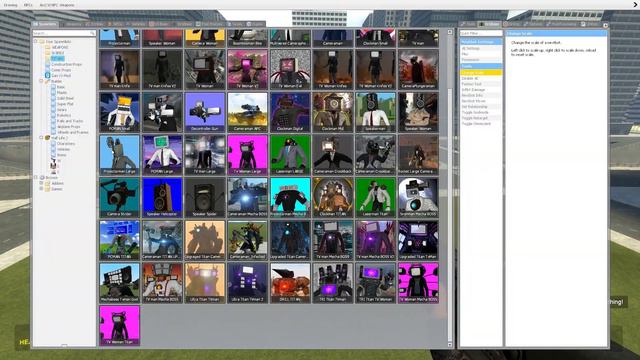Screen dimensions: 640x360
Task: Click the spawnlist search field
Action: [x=64, y=33]
